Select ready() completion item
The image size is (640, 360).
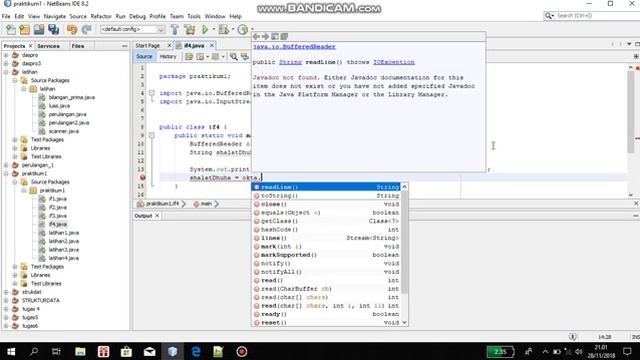[327, 314]
